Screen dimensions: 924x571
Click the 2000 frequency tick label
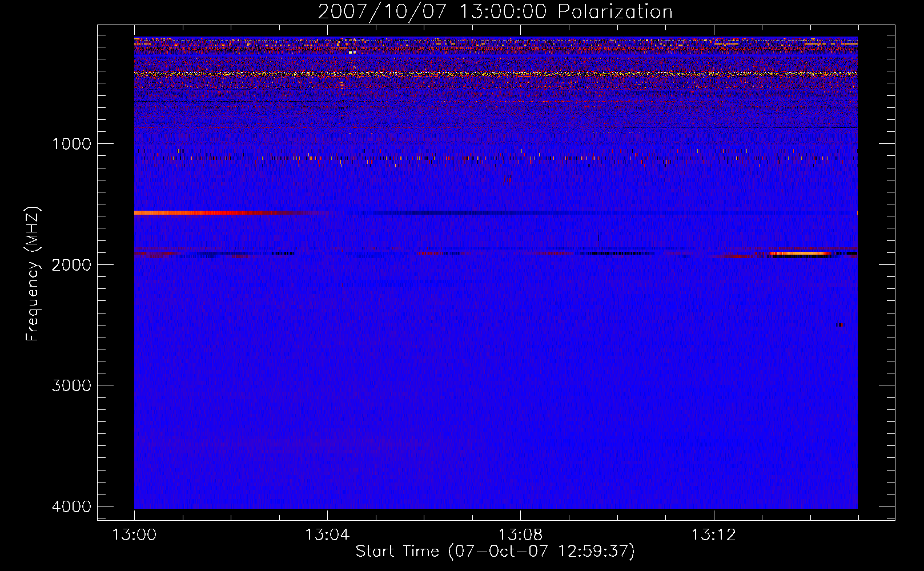pyautogui.click(x=71, y=265)
